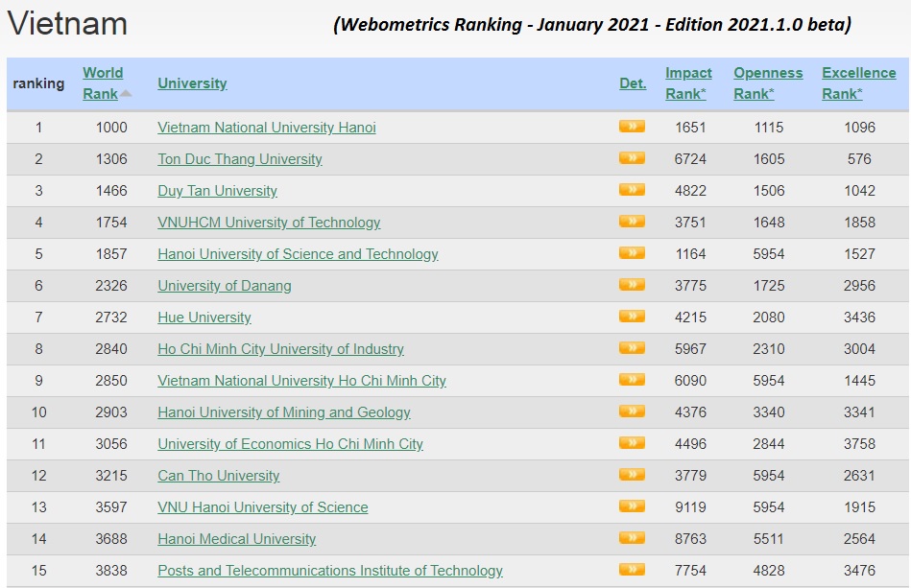The height and width of the screenshot is (588, 911).
Task: Click the sort arrow beside World Rank
Action: pos(126,94)
